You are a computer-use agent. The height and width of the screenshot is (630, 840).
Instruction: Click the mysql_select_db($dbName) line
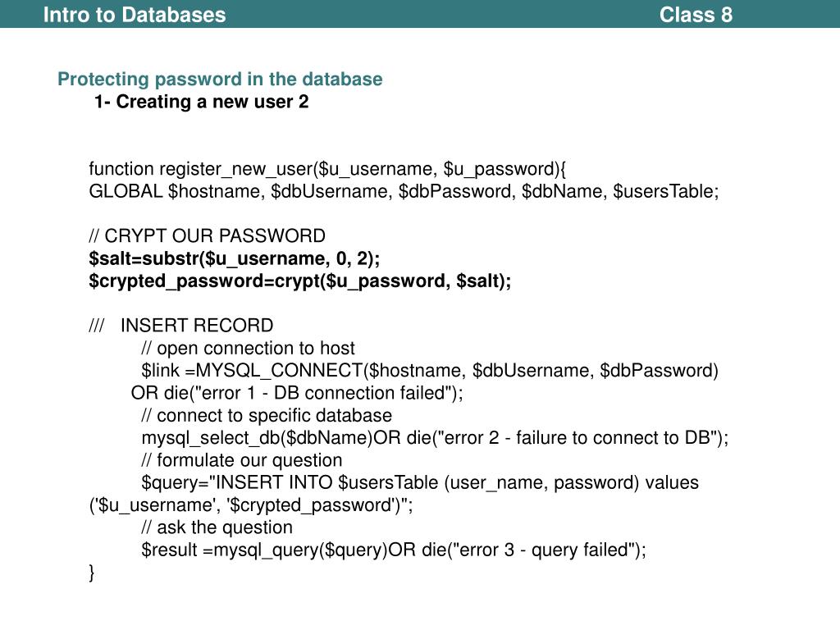[435, 438]
